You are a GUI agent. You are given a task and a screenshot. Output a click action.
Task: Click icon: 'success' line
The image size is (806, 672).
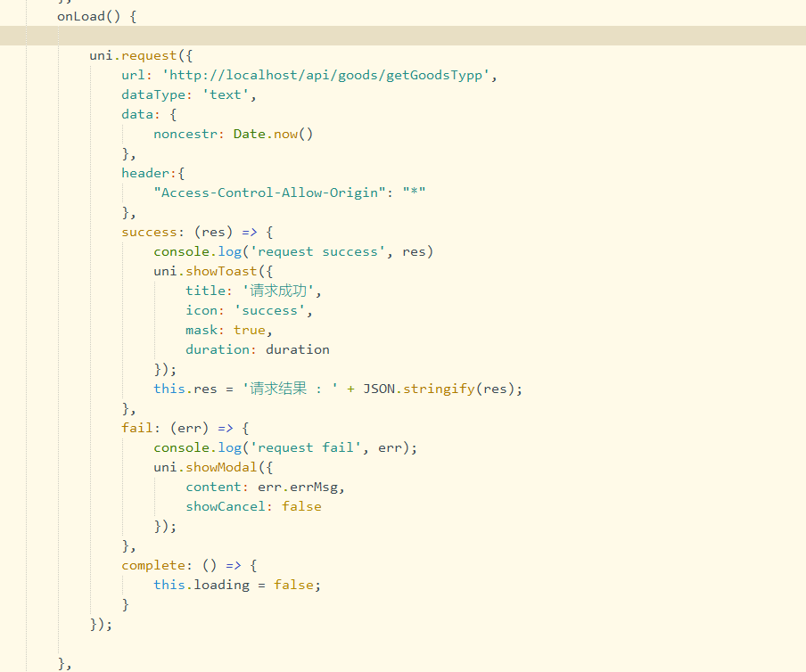pos(249,311)
